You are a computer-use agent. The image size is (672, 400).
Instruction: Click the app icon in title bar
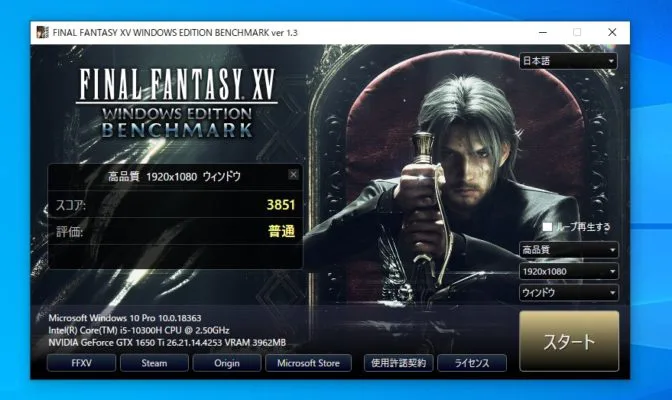click(x=42, y=32)
